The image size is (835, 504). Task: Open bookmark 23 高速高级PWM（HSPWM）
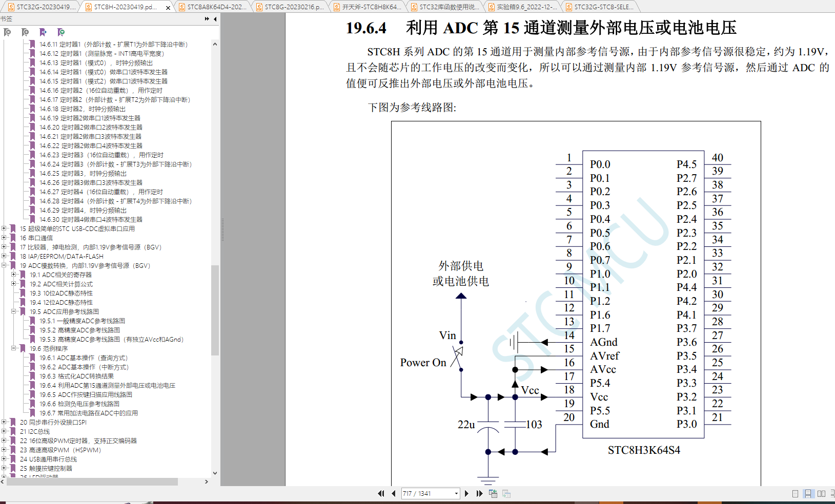[60, 450]
